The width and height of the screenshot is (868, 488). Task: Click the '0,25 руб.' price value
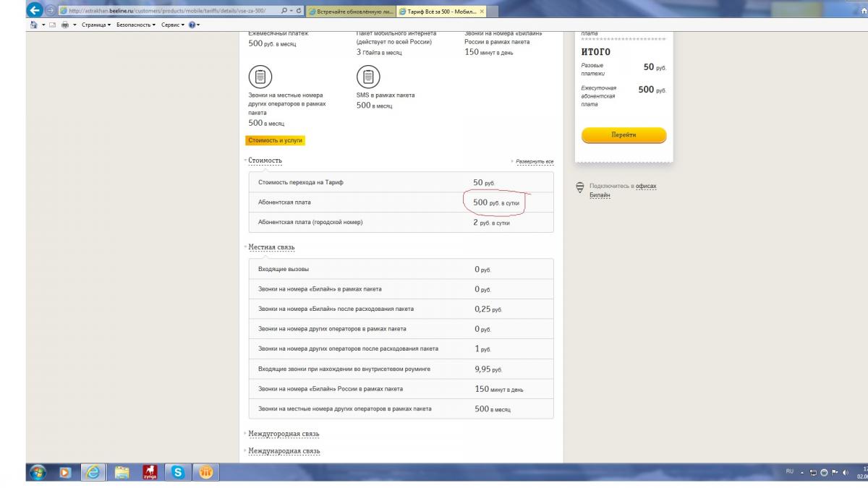488,309
